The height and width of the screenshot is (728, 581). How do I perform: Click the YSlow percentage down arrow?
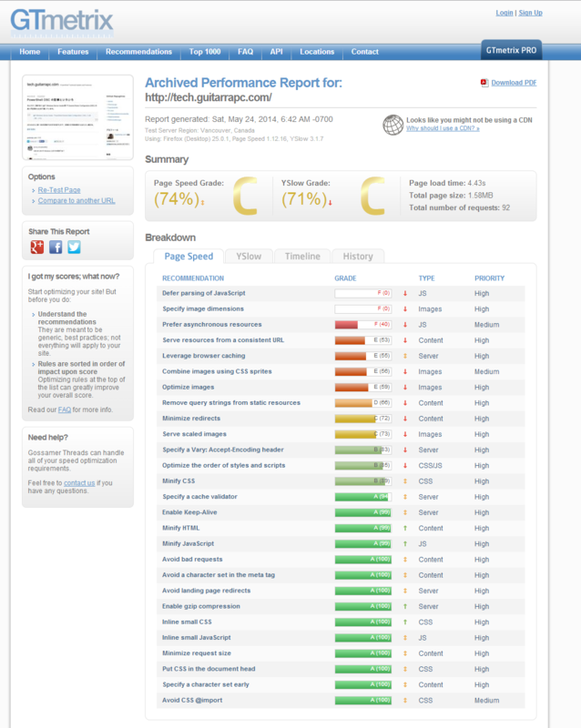pos(331,202)
